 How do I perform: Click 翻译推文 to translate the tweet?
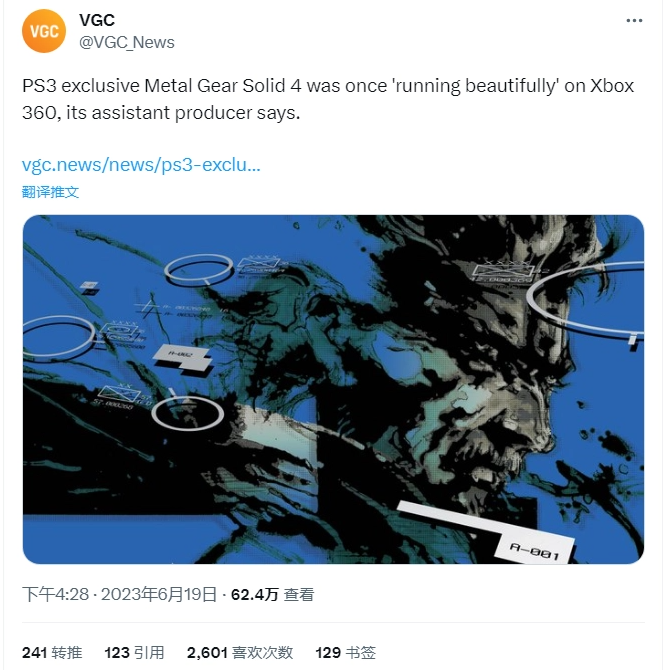click(50, 192)
